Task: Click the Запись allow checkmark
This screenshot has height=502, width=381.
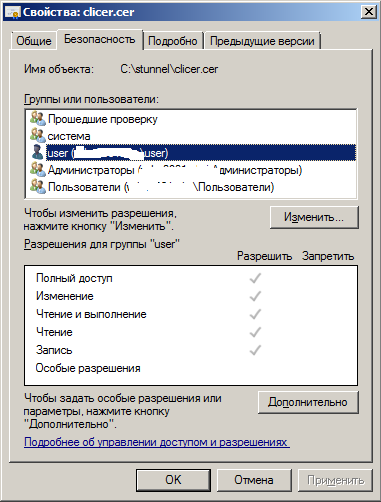Action: (x=255, y=350)
